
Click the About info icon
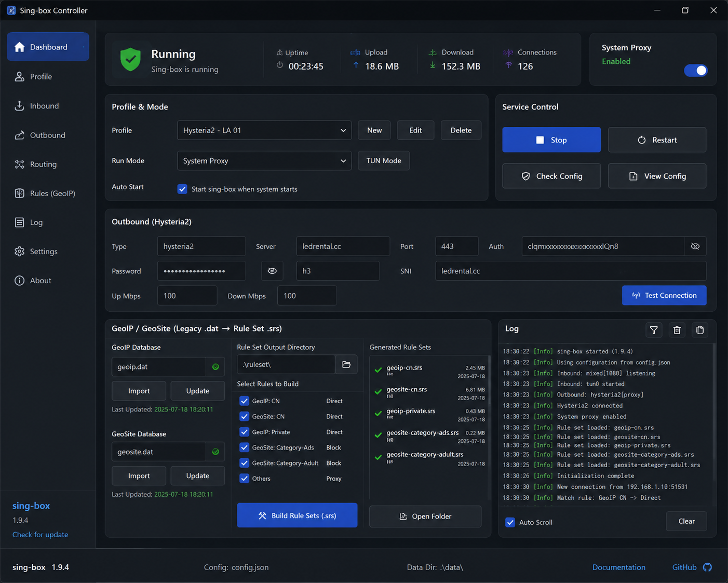tap(20, 281)
